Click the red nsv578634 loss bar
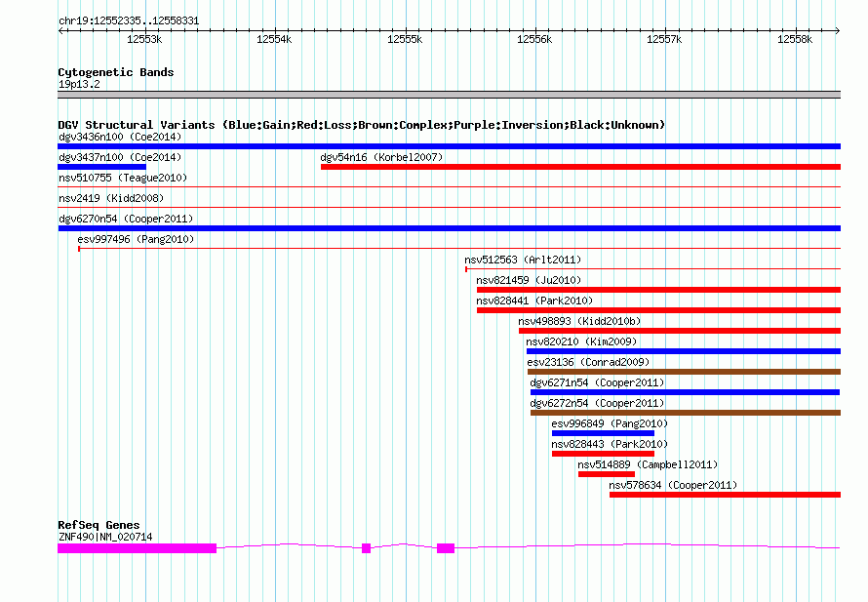Image resolution: width=868 pixels, height=602 pixels. pyautogui.click(x=726, y=495)
